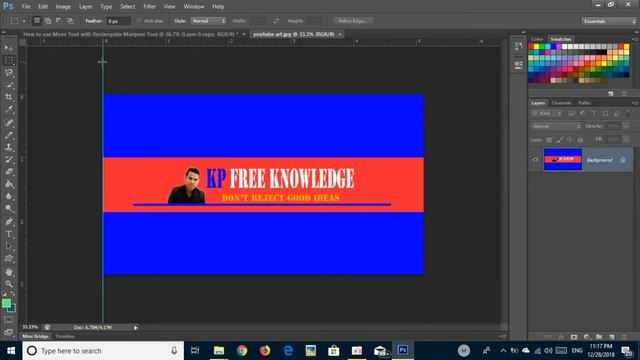Viewport: 640px width, 360px height.
Task: Switch to the Channels tab
Action: point(561,103)
